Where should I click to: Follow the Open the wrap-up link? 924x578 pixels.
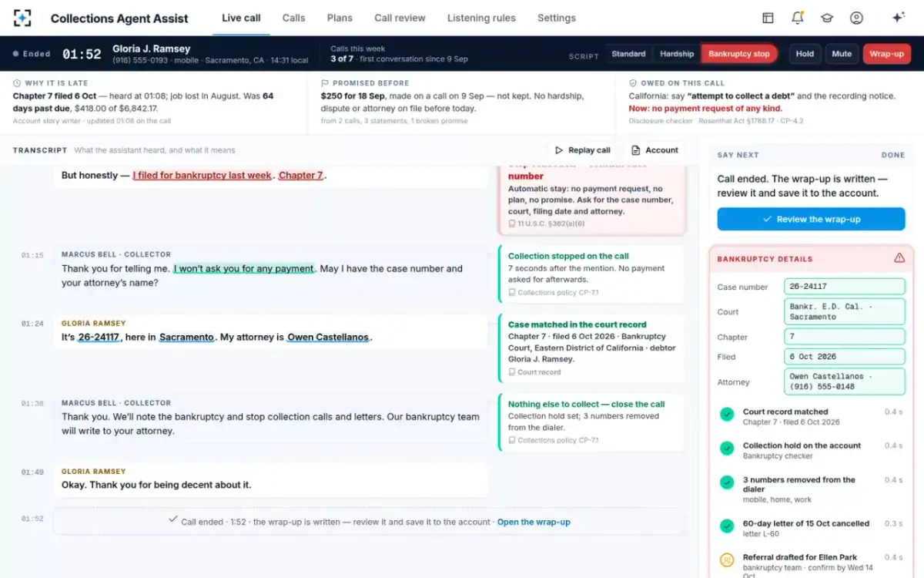(x=534, y=522)
